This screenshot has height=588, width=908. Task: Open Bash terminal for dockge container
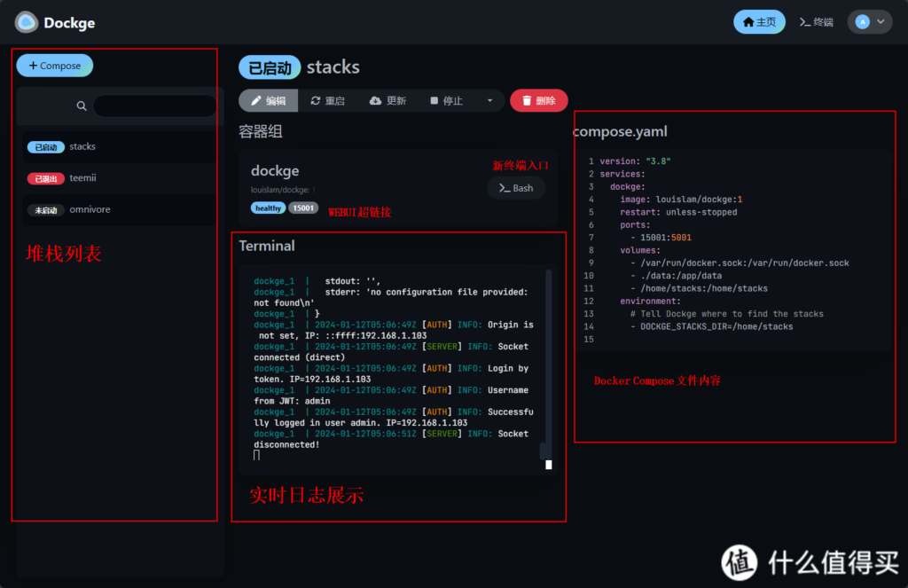click(x=516, y=188)
